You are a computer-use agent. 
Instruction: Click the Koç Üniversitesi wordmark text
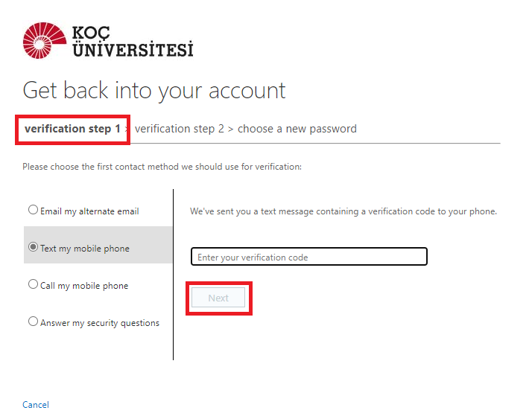click(132, 42)
